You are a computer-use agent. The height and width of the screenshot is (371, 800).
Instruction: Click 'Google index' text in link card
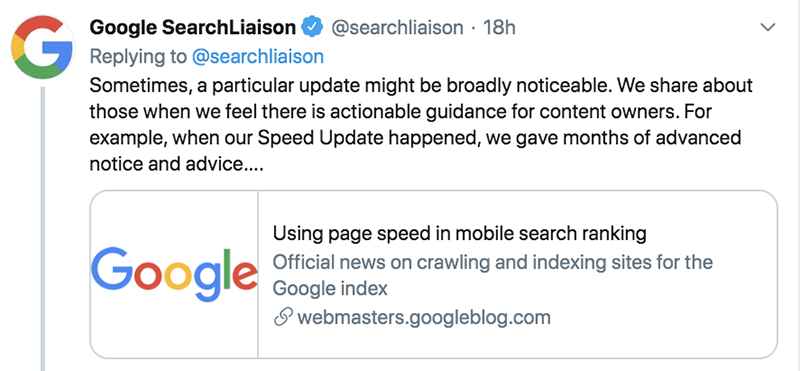pos(330,288)
